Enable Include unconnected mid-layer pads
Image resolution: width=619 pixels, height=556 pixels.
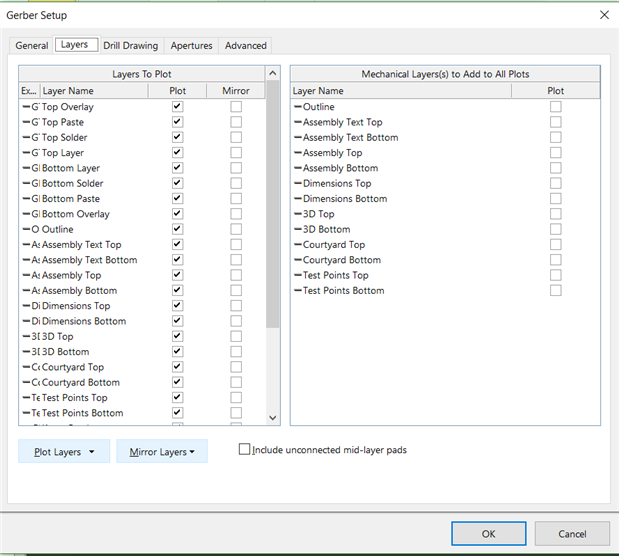click(245, 450)
